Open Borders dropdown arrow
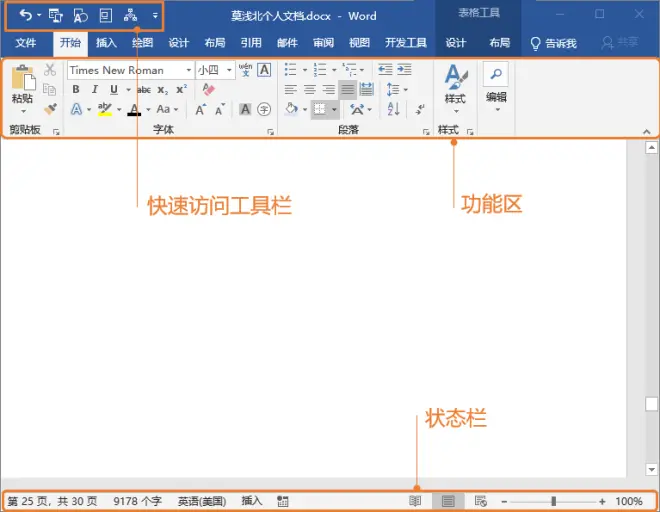660x512 pixels. (x=334, y=109)
